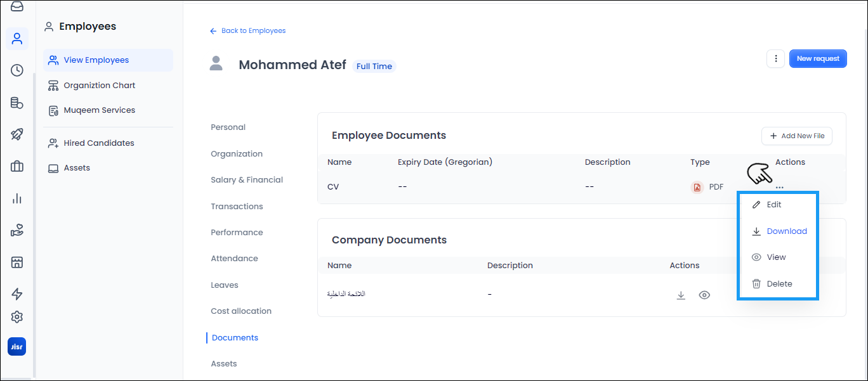Open the three-dot actions menu for CV
Image resolution: width=868 pixels, height=381 pixels.
[779, 186]
